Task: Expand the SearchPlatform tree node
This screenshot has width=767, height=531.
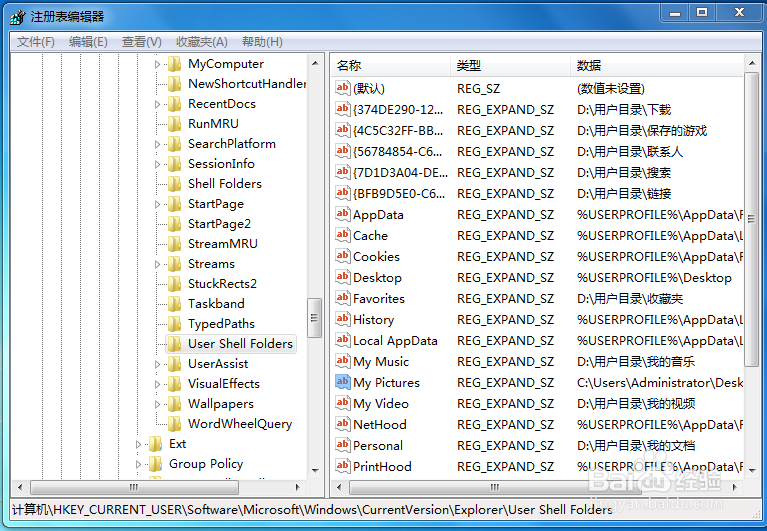Action: tap(157, 144)
